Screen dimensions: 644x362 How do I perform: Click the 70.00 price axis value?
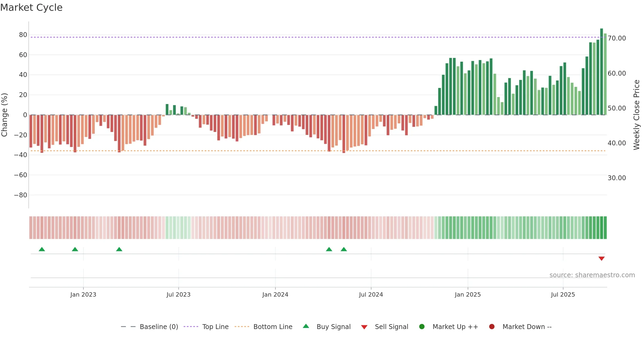pos(617,38)
